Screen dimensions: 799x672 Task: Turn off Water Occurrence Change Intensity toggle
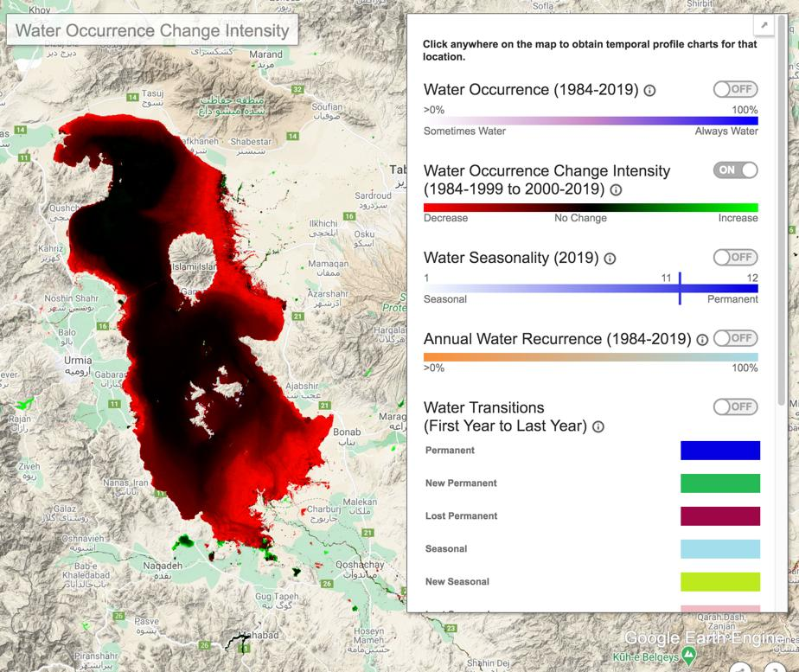coord(735,170)
